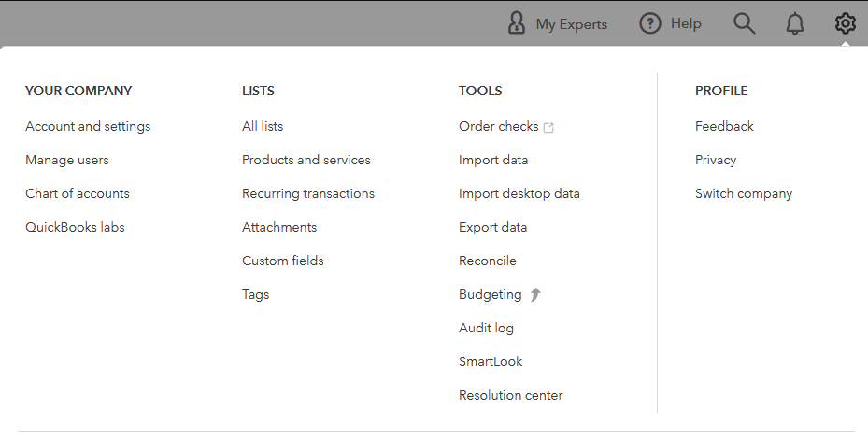Click Feedback under Profile
Image resolution: width=868 pixels, height=437 pixels.
point(724,126)
